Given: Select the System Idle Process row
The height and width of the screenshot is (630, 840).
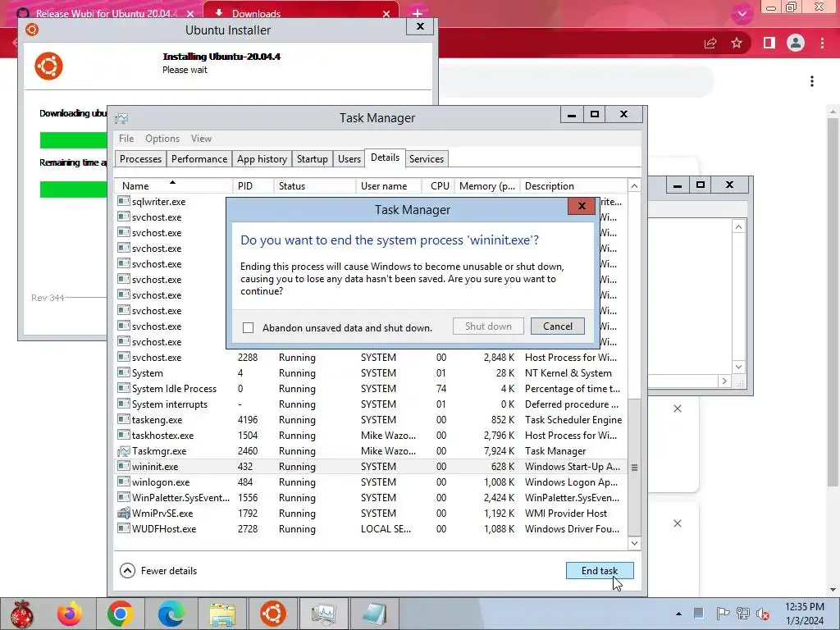Looking at the screenshot, I should point(370,388).
